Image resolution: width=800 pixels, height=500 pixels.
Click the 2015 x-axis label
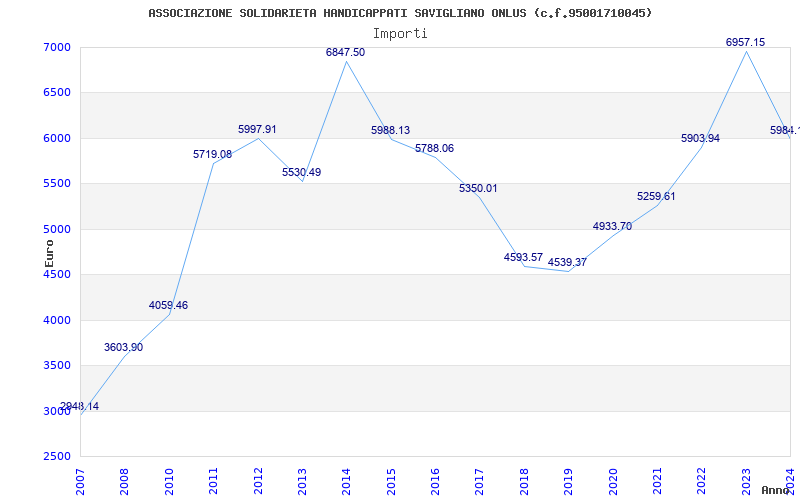(x=391, y=481)
